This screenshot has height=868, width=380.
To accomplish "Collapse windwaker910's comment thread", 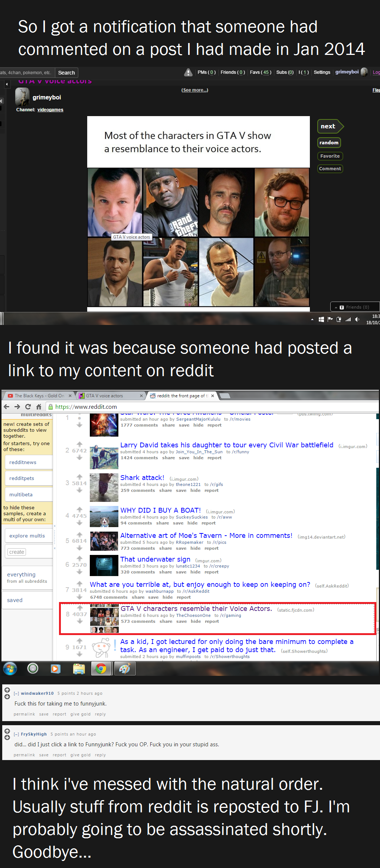I will (x=16, y=693).
